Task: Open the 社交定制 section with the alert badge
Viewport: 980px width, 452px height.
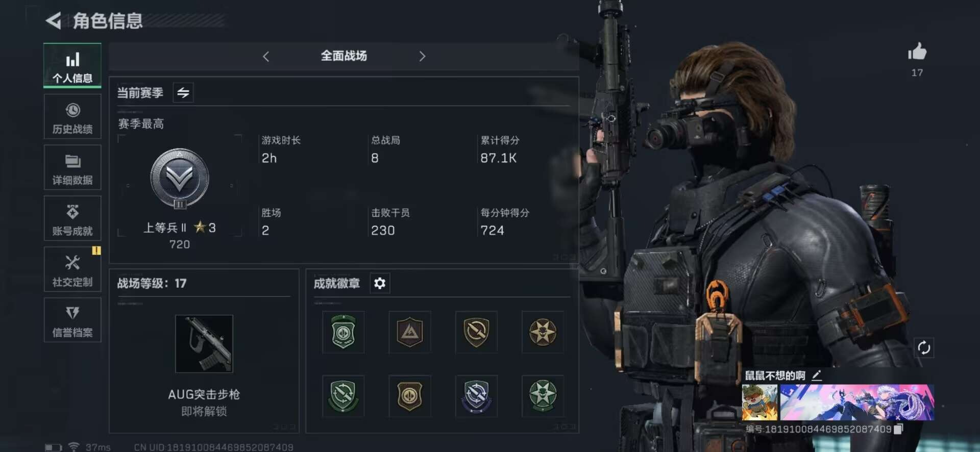Action: tap(72, 269)
